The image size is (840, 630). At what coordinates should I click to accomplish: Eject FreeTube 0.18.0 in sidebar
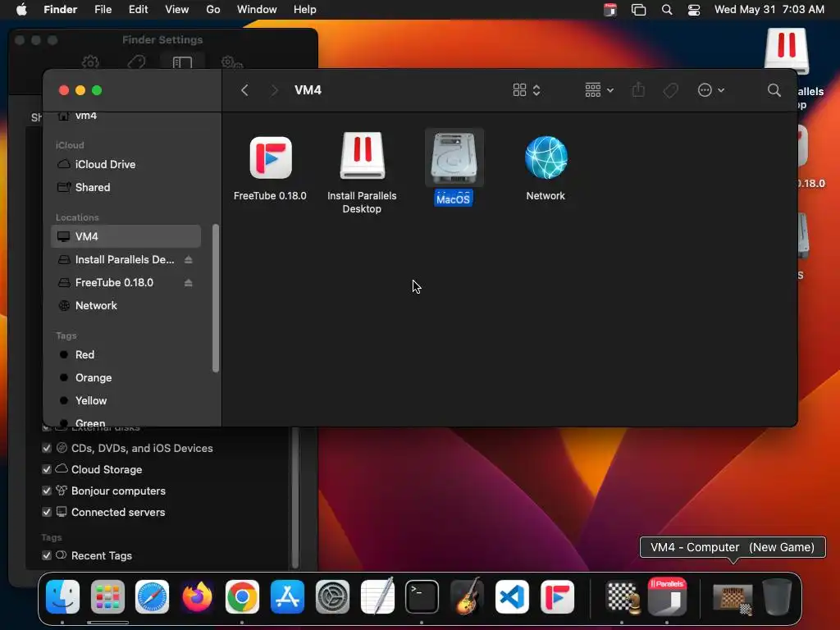pos(188,283)
